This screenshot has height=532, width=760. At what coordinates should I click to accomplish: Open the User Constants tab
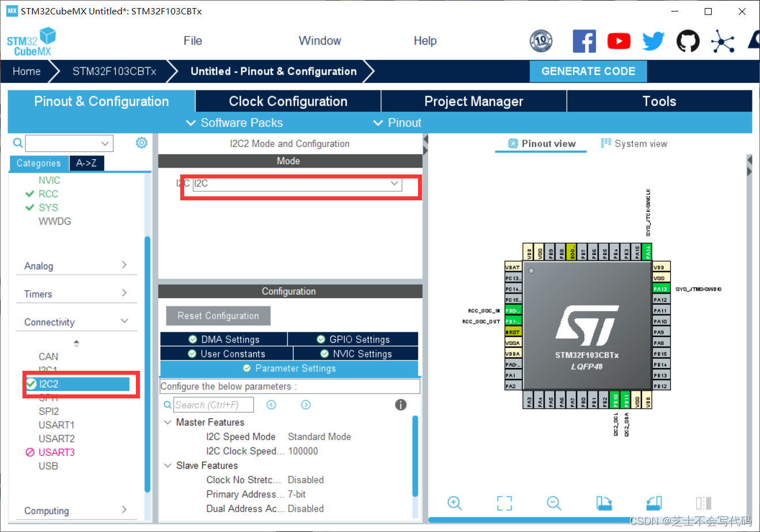[227, 354]
